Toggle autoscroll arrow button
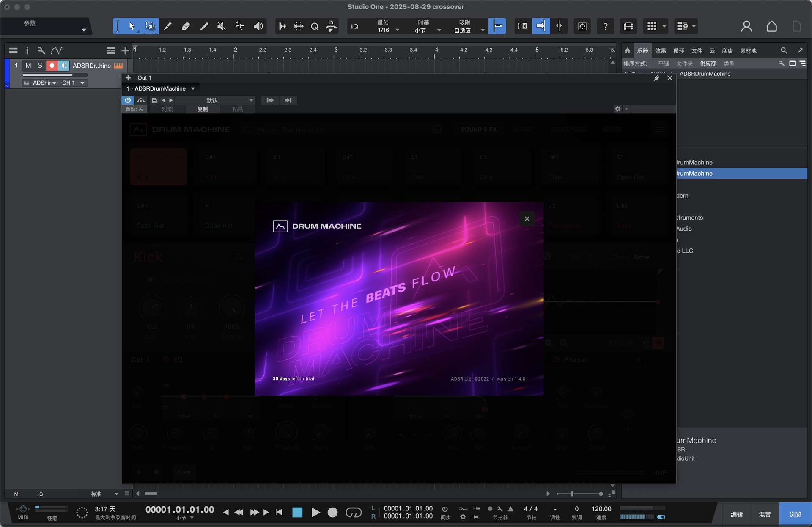Screen dimensions: 812x527 click(x=540, y=26)
